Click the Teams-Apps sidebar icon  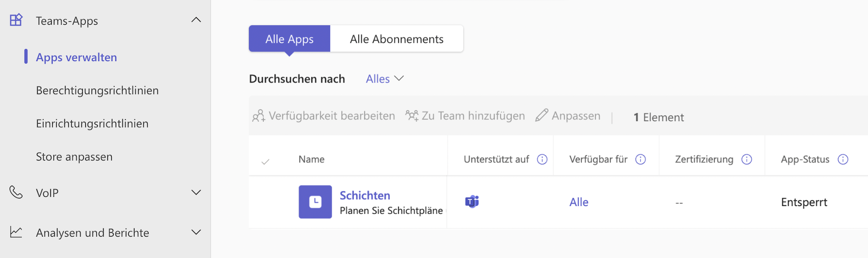point(16,20)
